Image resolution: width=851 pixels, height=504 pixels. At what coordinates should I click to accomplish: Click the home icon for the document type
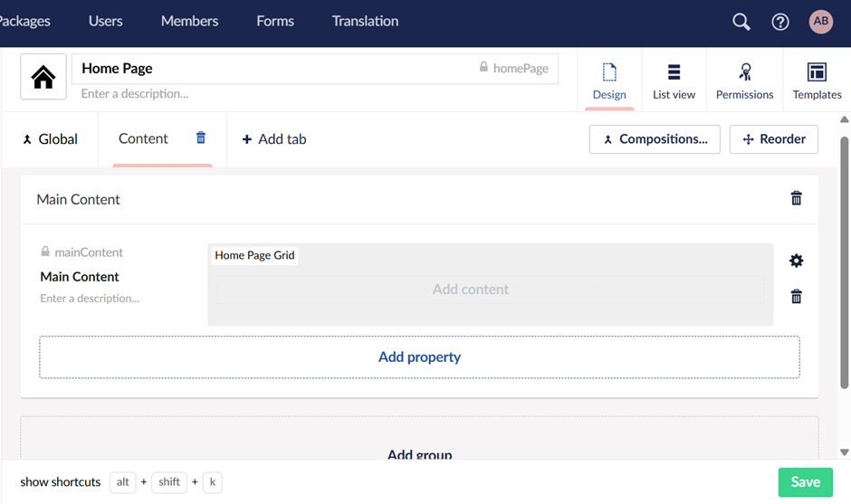[43, 77]
